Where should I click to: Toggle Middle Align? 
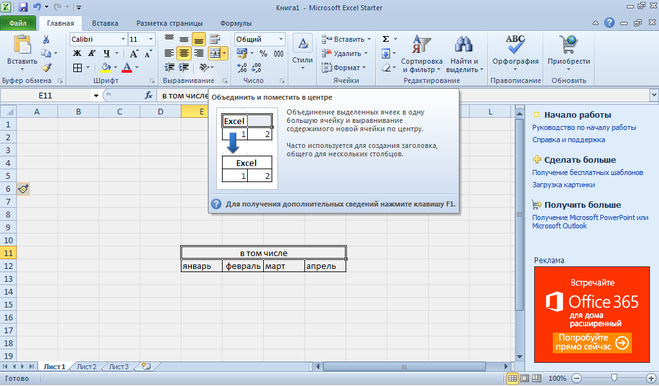[184, 39]
